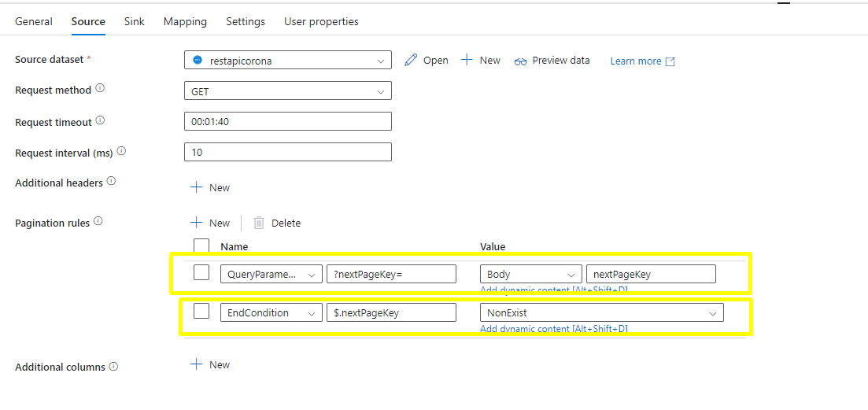
Task: Click the Request interval field with 10
Action: pyautogui.click(x=288, y=152)
